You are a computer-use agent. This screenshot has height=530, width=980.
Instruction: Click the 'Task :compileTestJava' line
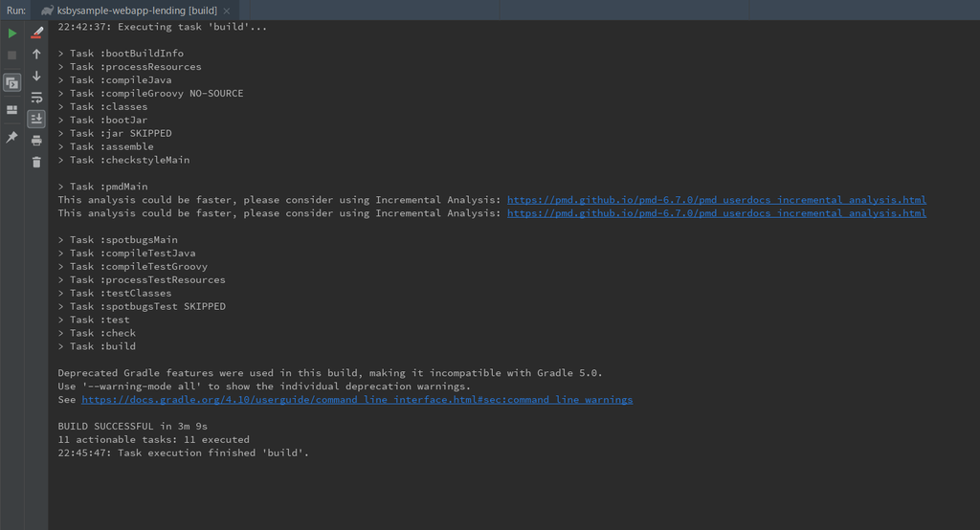tap(127, 254)
